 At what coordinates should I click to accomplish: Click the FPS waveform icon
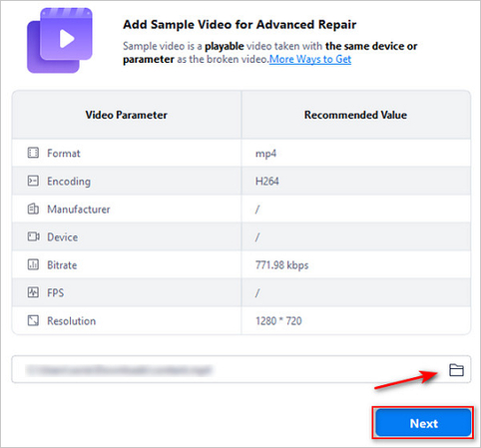click(33, 292)
